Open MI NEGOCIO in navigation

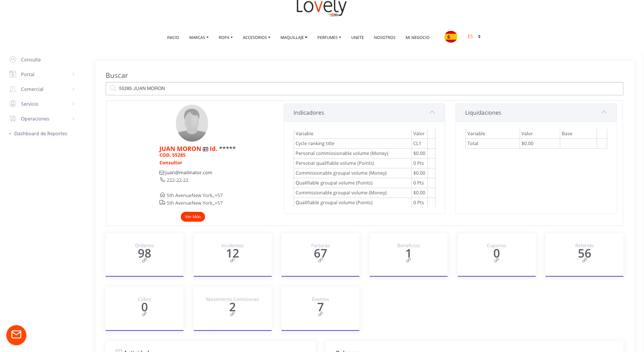418,38
